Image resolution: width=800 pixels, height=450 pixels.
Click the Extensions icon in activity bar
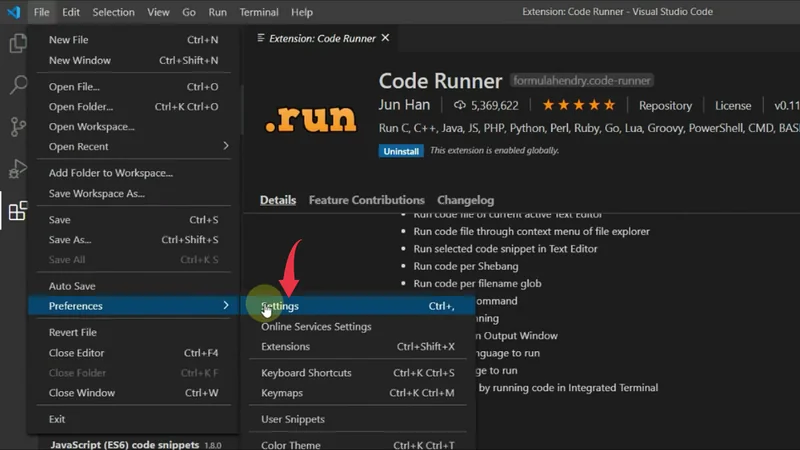point(17,211)
